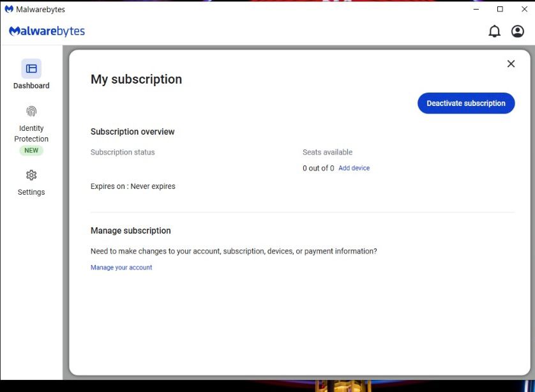Click the Subscription overview heading

[x=132, y=132]
